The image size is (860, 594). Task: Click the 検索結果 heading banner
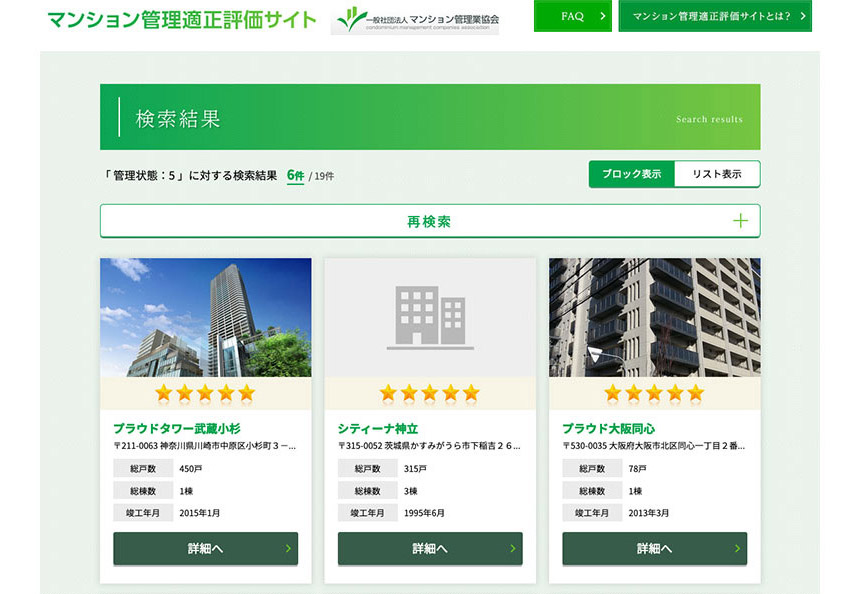pos(430,117)
